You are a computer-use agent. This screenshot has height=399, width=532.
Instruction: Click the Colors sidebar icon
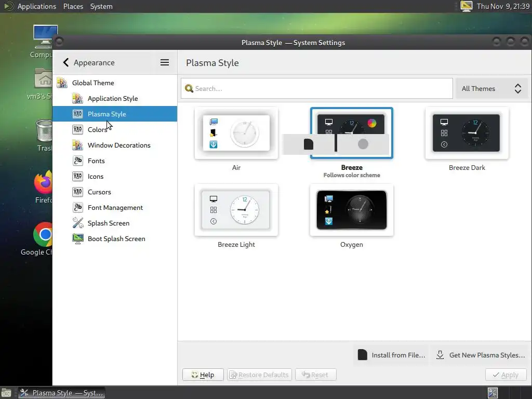(x=78, y=129)
